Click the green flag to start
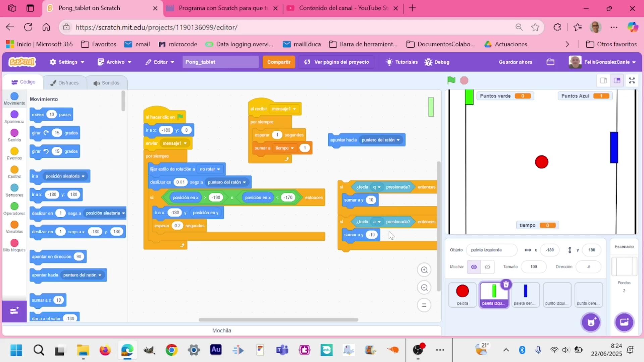The height and width of the screenshot is (362, 644). pyautogui.click(x=451, y=80)
